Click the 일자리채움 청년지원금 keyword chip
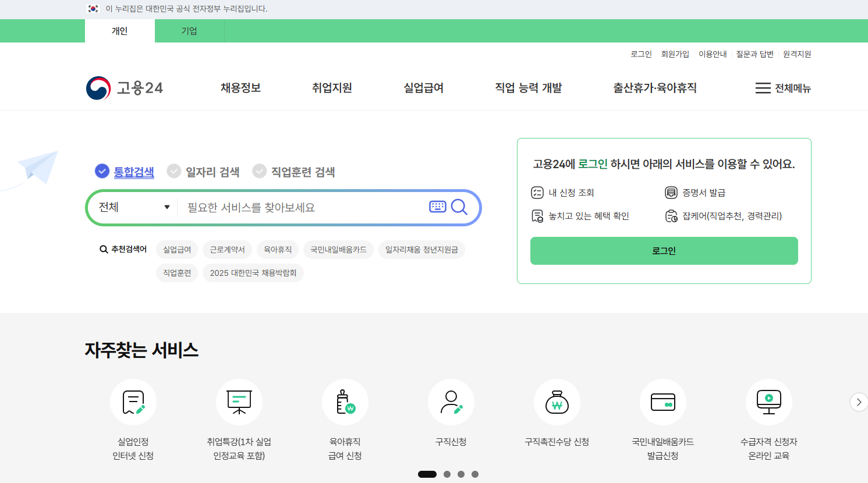 coord(421,250)
